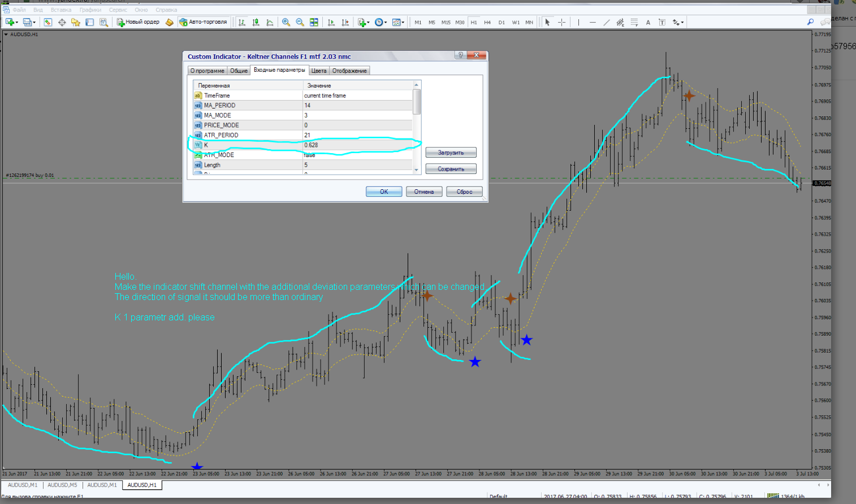Image resolution: width=856 pixels, height=504 pixels.
Task: Select the Trendline drawing tool
Action: 607,22
